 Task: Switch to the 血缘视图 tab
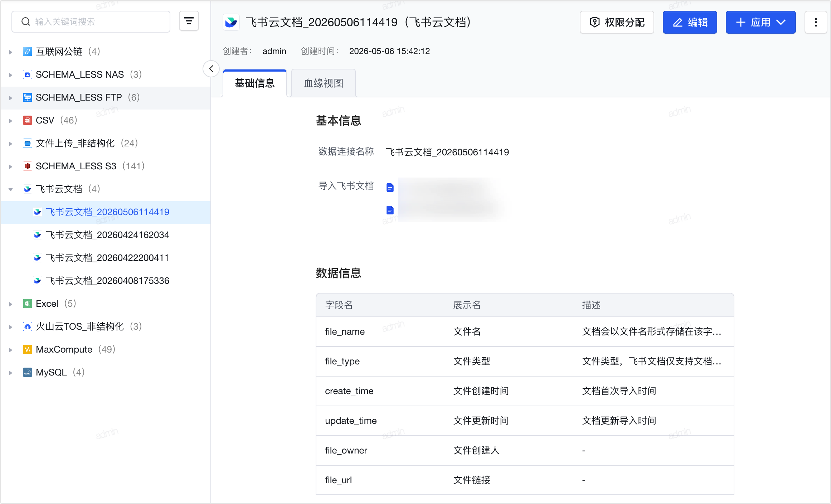coord(324,83)
